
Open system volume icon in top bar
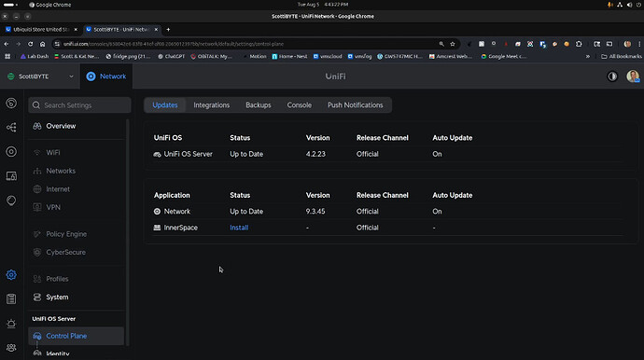pos(629,5)
